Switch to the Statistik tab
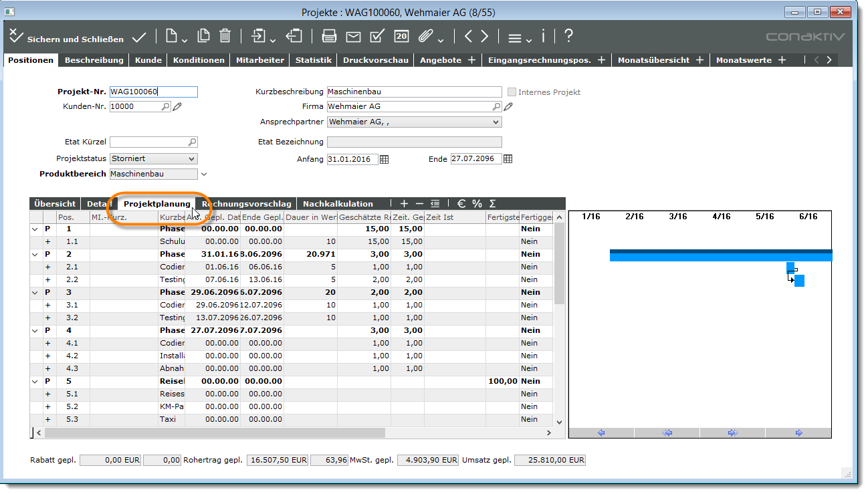The height and width of the screenshot is (494, 868). [x=314, y=60]
